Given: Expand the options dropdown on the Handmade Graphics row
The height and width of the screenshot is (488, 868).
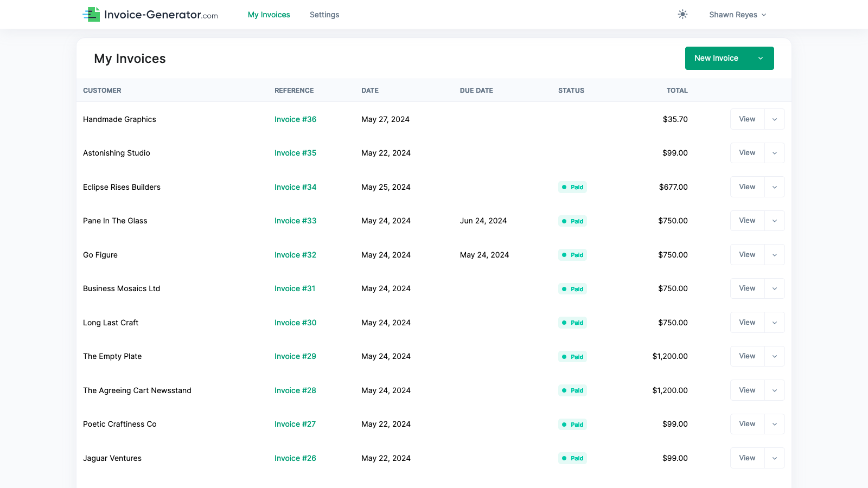Looking at the screenshot, I should tap(775, 119).
